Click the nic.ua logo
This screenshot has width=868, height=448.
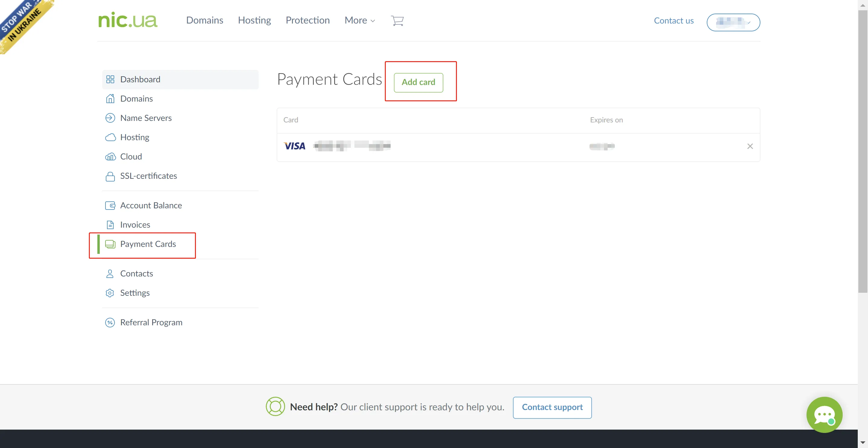click(127, 20)
